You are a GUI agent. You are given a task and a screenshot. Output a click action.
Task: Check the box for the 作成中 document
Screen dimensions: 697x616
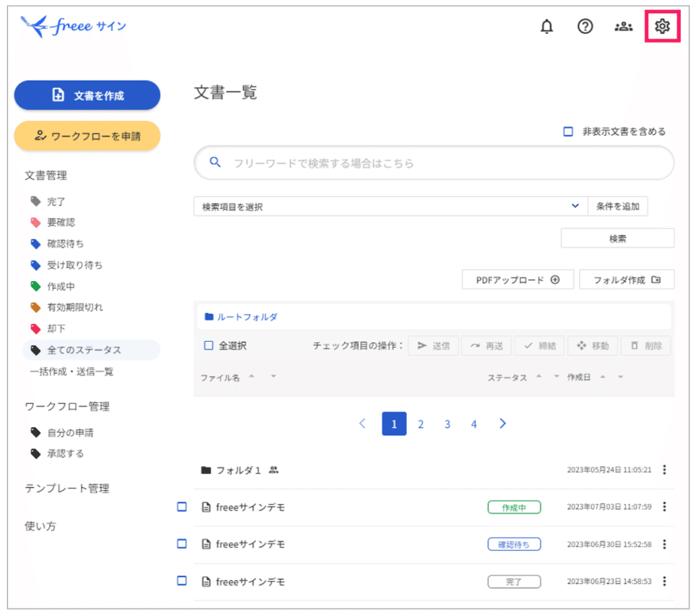click(182, 506)
